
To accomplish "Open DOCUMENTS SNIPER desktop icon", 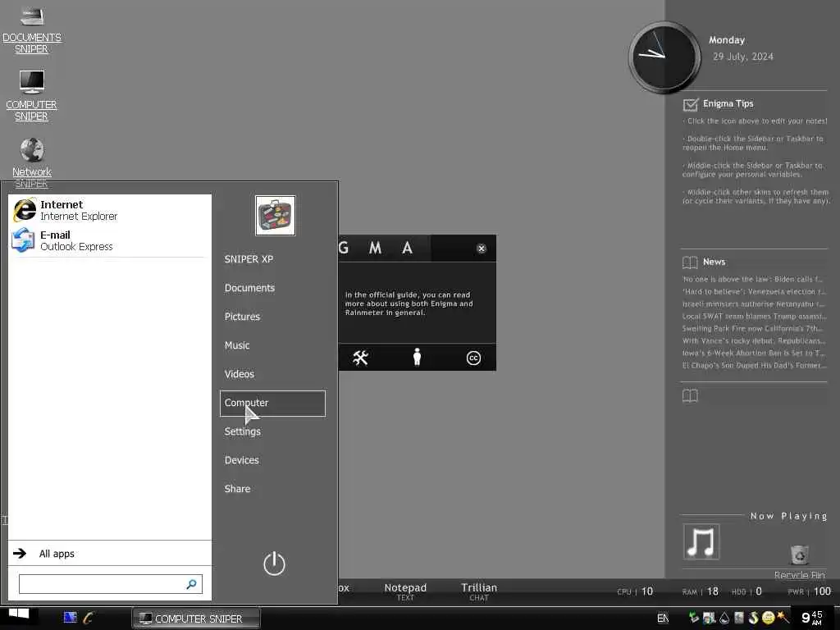I will pos(32,30).
